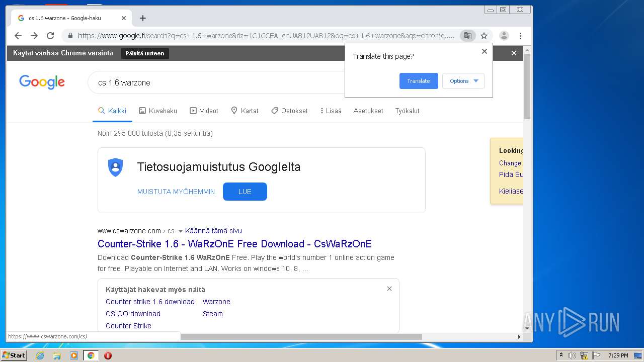Select Kaikki search tab

tap(112, 111)
